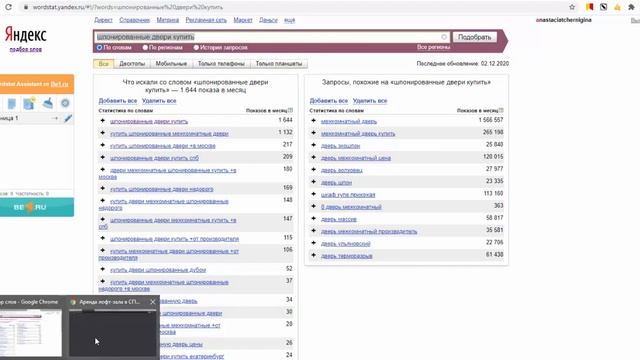Open query link 'дверь межкомнатный цена'
Screen dimensions: 640x360
pos(356,158)
